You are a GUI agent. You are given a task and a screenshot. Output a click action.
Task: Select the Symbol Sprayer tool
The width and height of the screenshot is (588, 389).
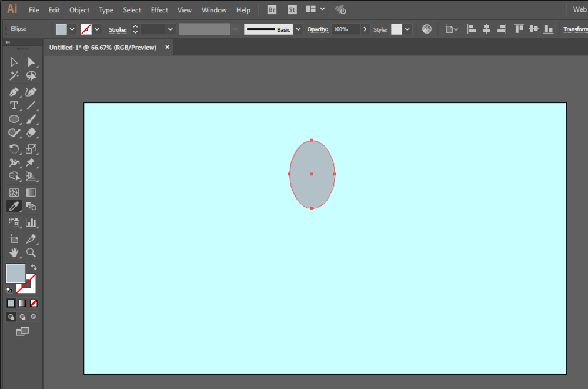pyautogui.click(x=14, y=222)
